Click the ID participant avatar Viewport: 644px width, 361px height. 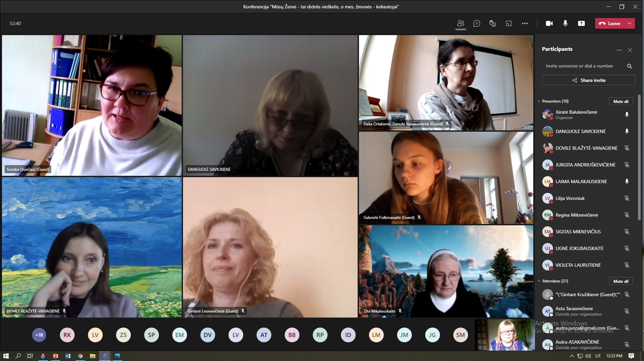348,335
